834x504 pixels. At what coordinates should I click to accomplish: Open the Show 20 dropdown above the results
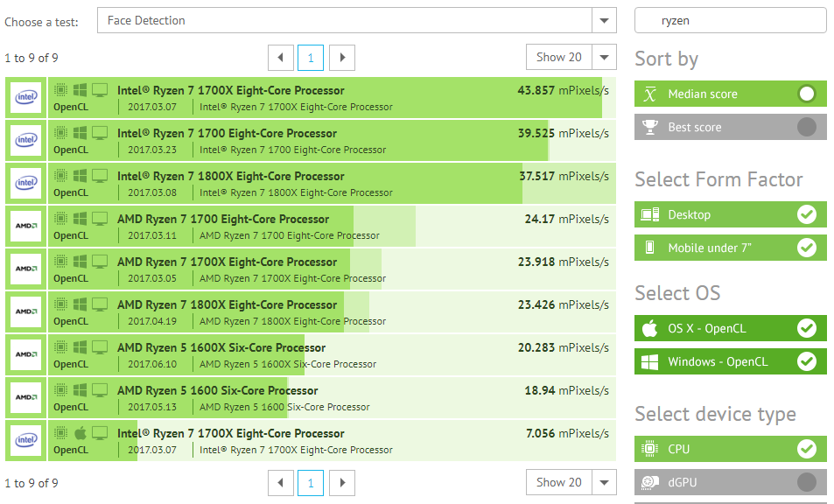point(571,57)
